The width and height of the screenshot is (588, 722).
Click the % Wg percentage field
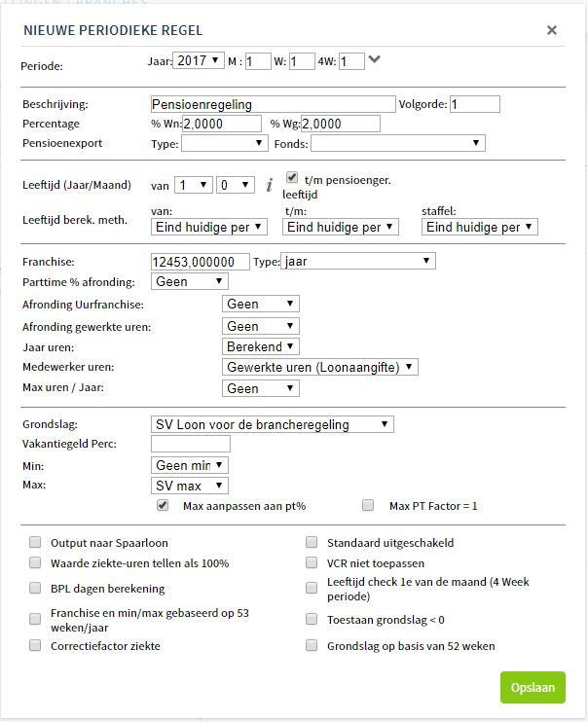click(x=341, y=124)
